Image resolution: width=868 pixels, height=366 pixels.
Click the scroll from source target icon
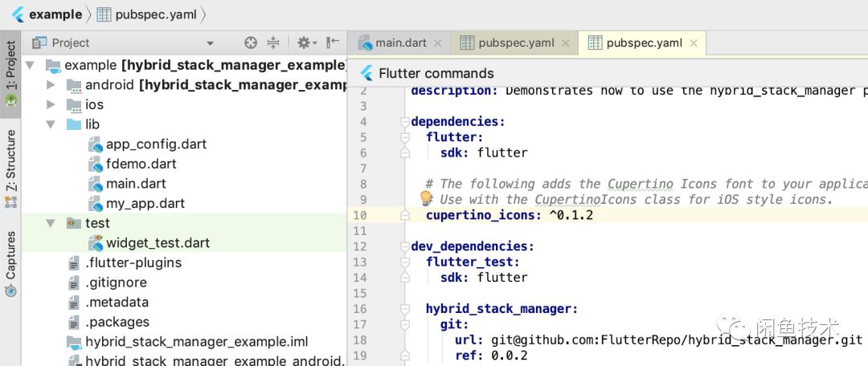(251, 43)
